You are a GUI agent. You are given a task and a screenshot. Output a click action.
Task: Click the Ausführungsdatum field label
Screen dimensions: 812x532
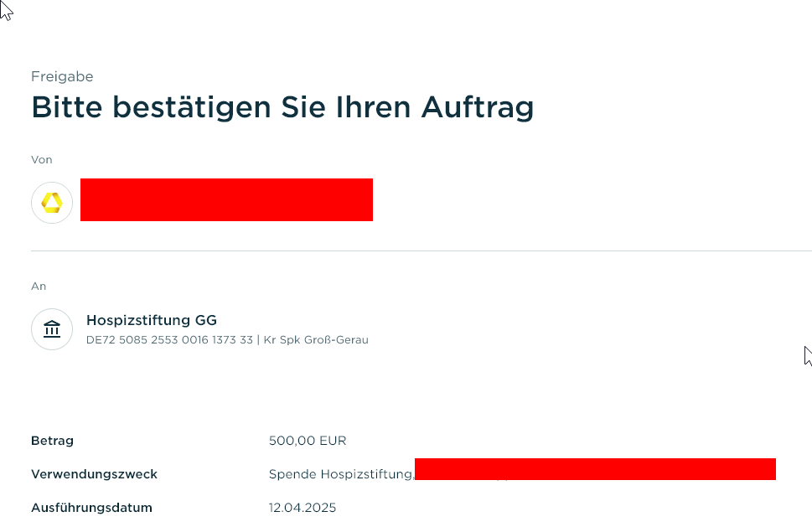click(x=91, y=508)
